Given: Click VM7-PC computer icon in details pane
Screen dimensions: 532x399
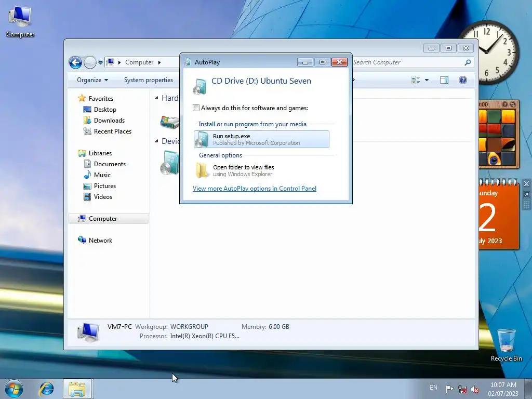Looking at the screenshot, I should (88, 332).
